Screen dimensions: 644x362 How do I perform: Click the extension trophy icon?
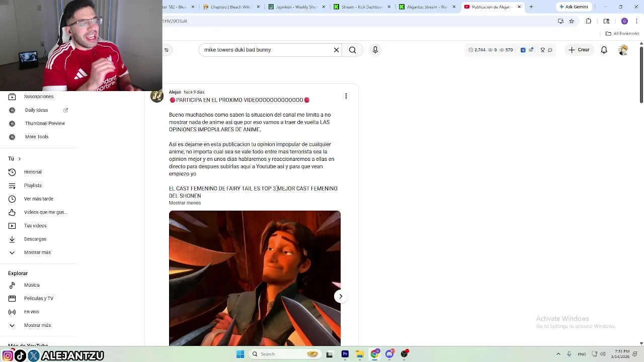click(x=542, y=50)
